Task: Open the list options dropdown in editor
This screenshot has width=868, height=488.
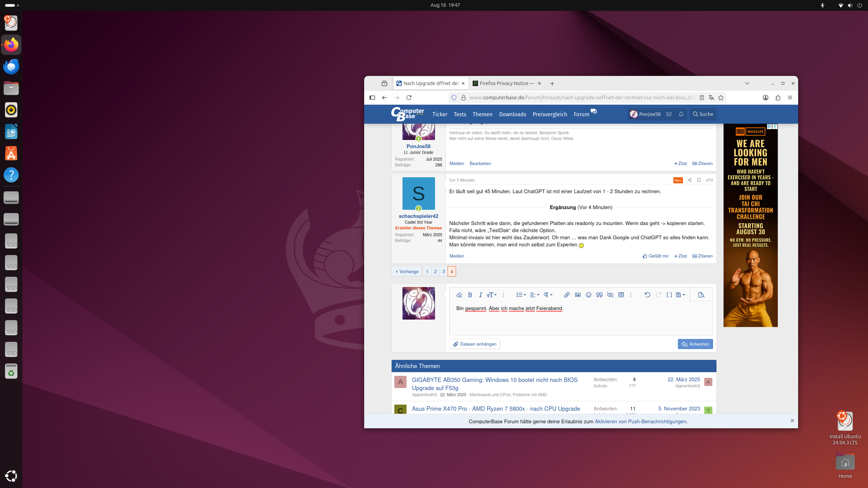Action: [521, 295]
